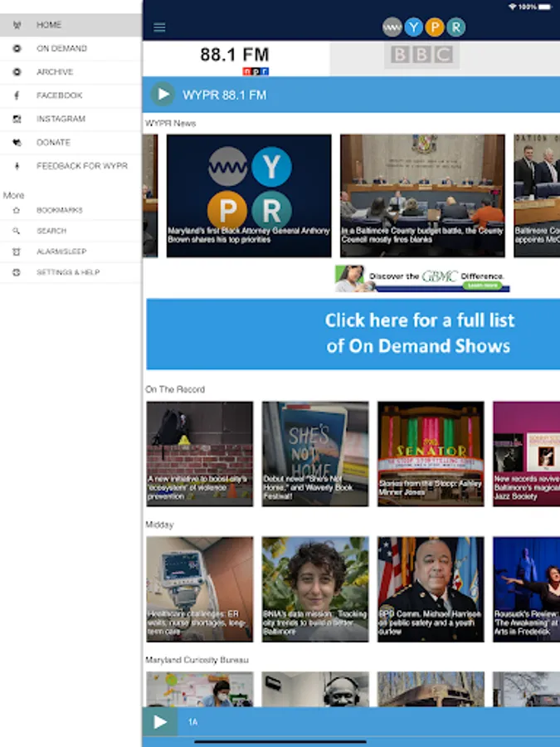Open On Demand from the sidebar
560x747 pixels.
[71, 49]
